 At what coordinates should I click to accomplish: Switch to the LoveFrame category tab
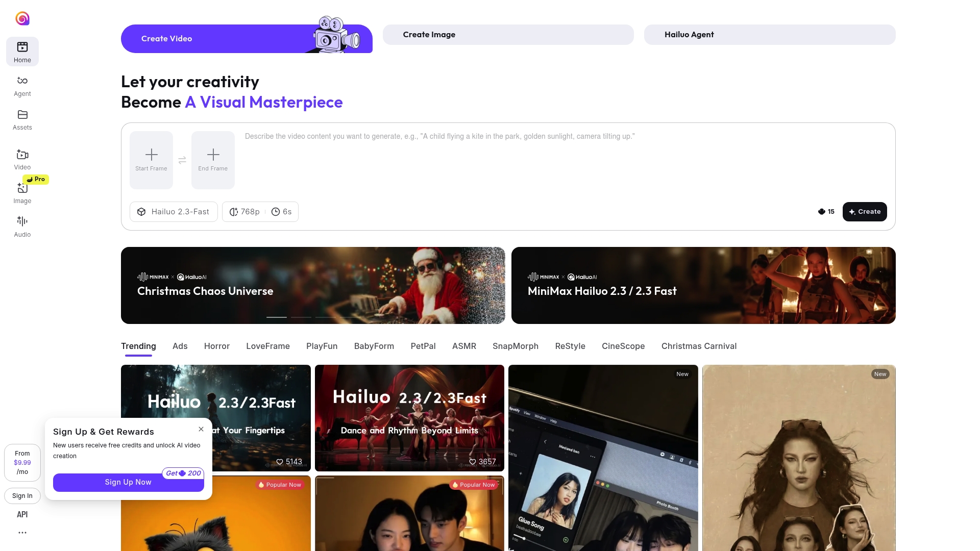(268, 346)
